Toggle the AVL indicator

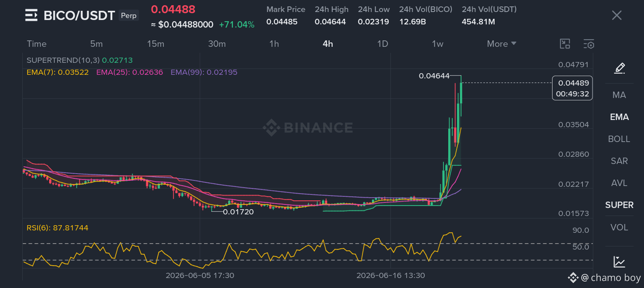tap(619, 183)
